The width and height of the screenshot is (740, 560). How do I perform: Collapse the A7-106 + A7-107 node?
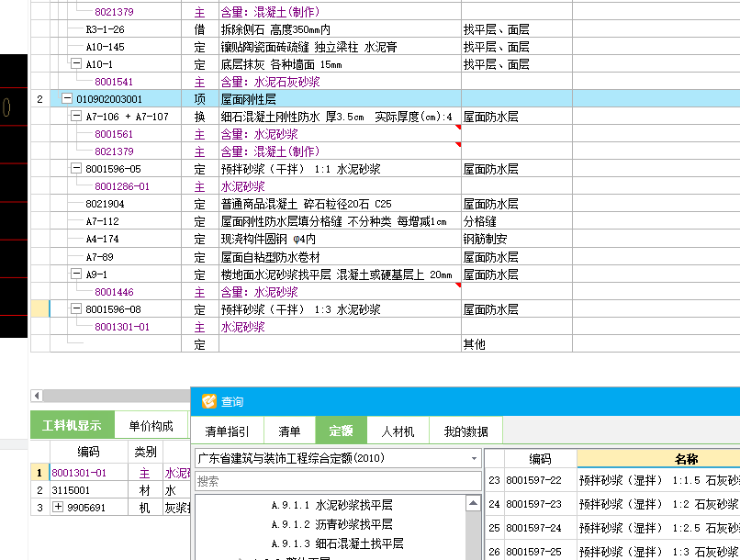coord(75,116)
